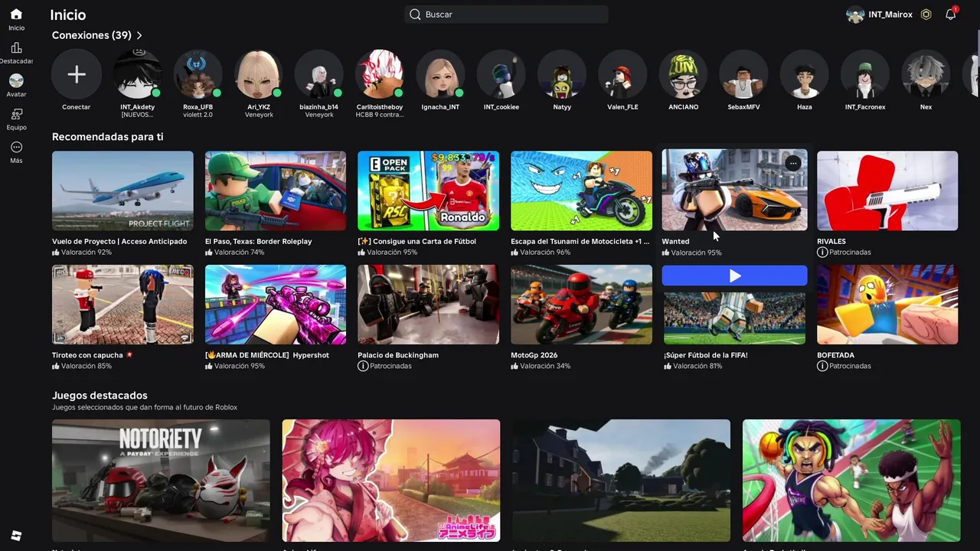Open the basketball featured game thumbnail
Image resolution: width=980 pixels, height=551 pixels.
(x=851, y=481)
